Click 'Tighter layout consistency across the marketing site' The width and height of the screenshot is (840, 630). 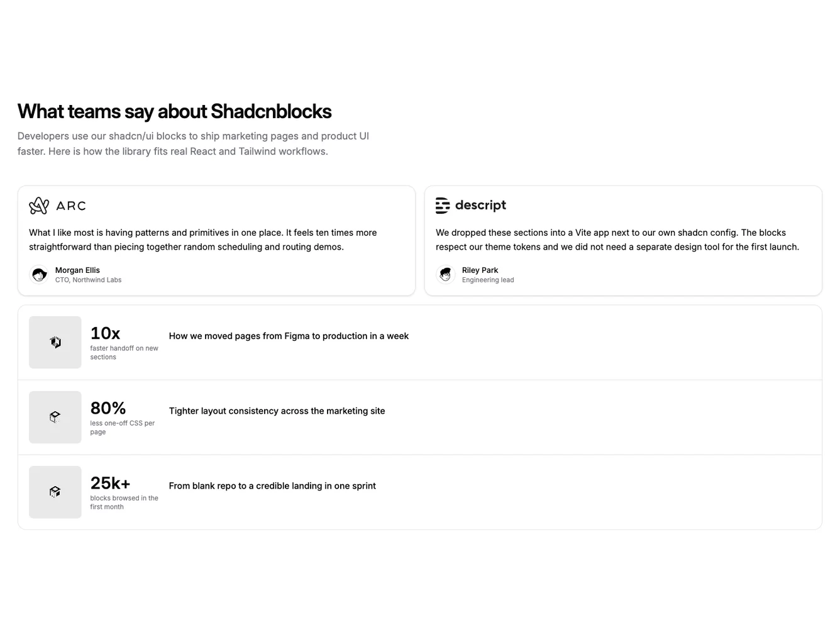point(277,411)
